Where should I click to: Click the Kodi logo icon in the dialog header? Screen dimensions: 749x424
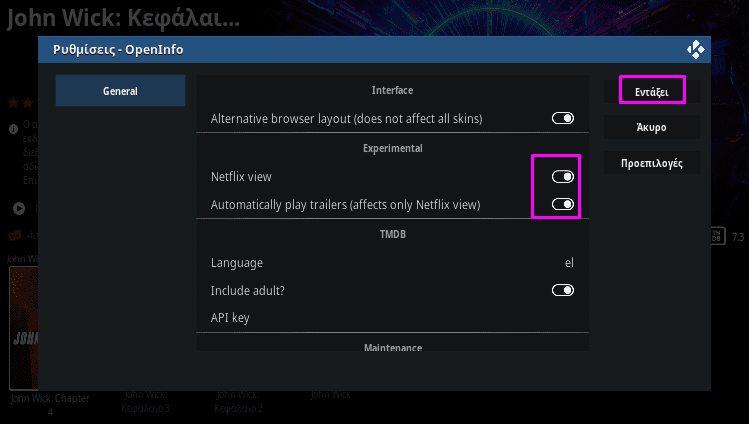coord(696,50)
